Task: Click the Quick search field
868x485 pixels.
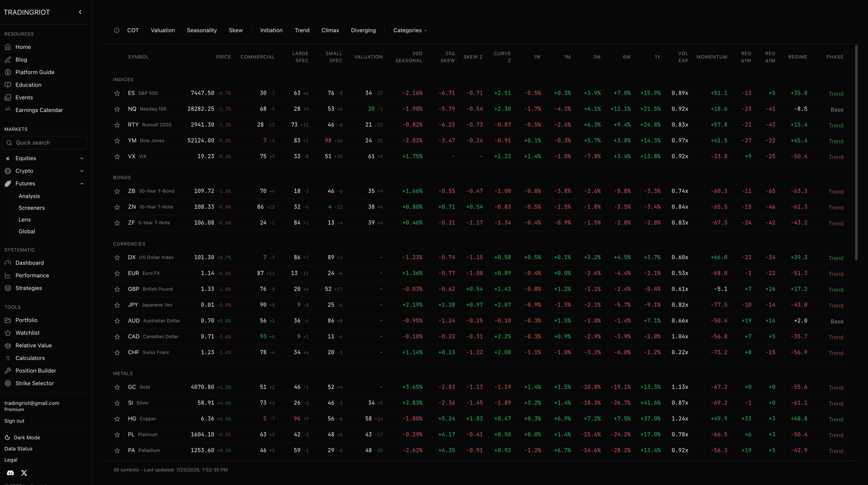Action: click(44, 143)
